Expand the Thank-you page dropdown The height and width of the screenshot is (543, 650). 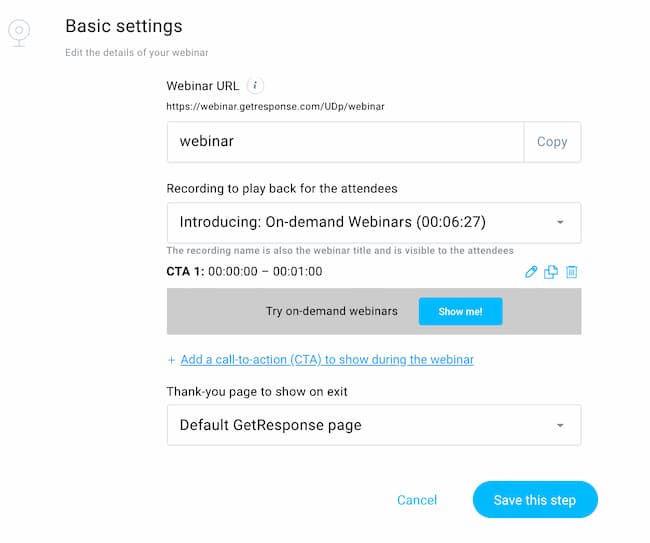360,425
